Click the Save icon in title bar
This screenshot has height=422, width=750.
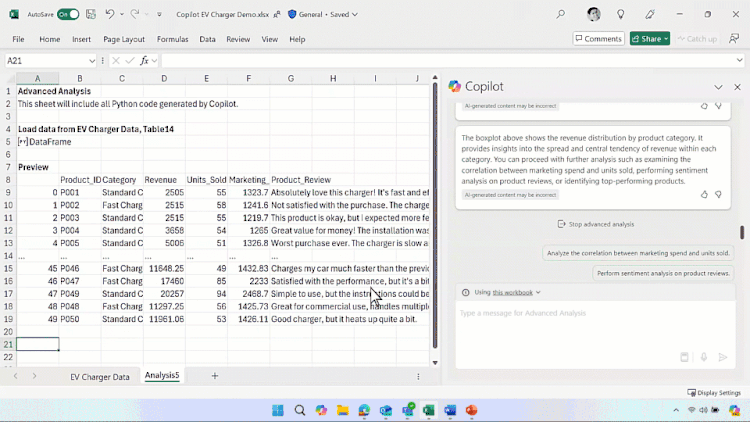(x=90, y=14)
